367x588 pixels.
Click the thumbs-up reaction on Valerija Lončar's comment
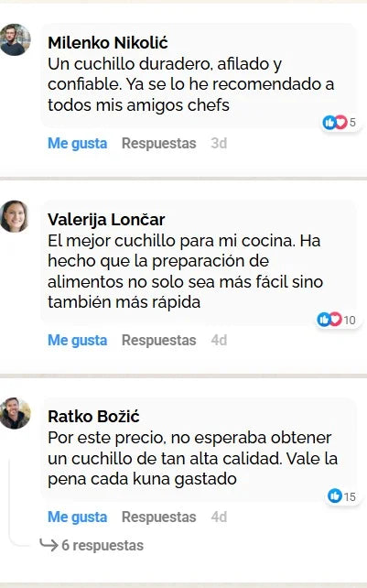[323, 320]
